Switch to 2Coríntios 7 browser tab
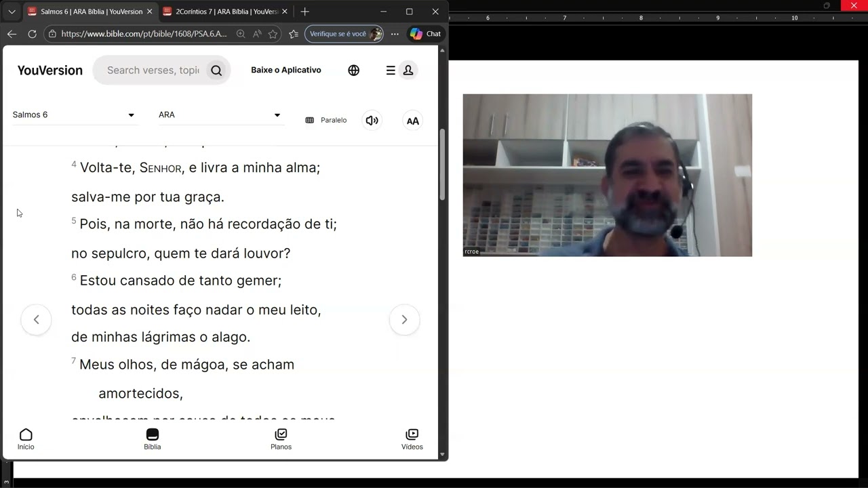The height and width of the screenshot is (488, 868). [x=225, y=12]
